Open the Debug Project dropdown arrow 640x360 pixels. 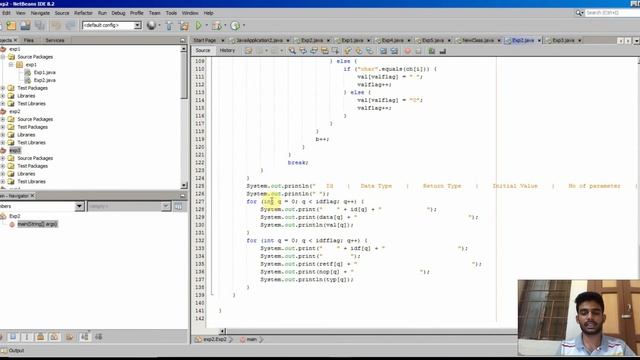(x=225, y=25)
